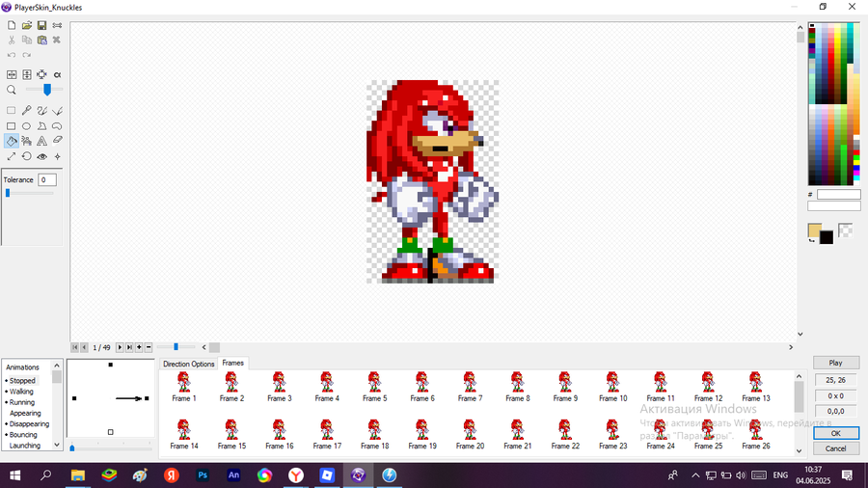Select the Rectangle drawing tool
The image size is (868, 488).
click(11, 126)
